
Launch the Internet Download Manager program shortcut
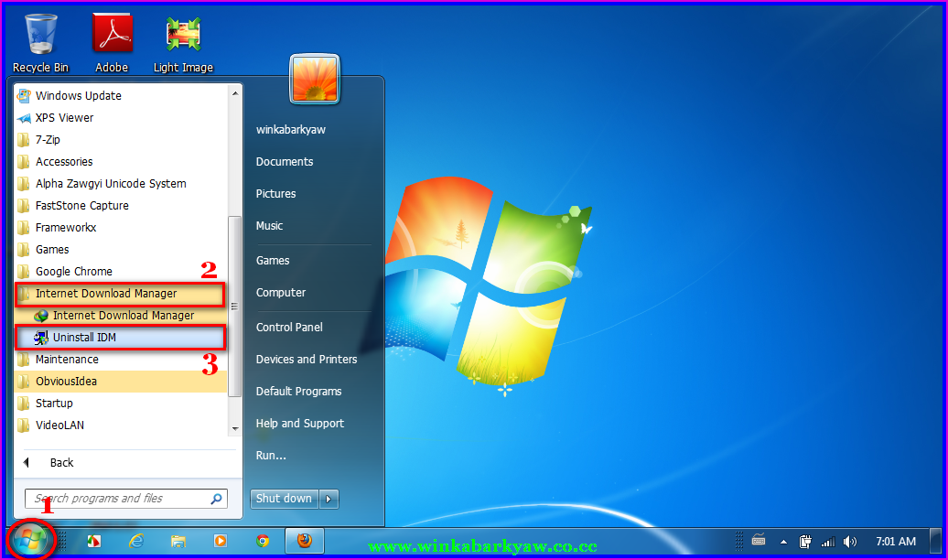click(x=121, y=315)
